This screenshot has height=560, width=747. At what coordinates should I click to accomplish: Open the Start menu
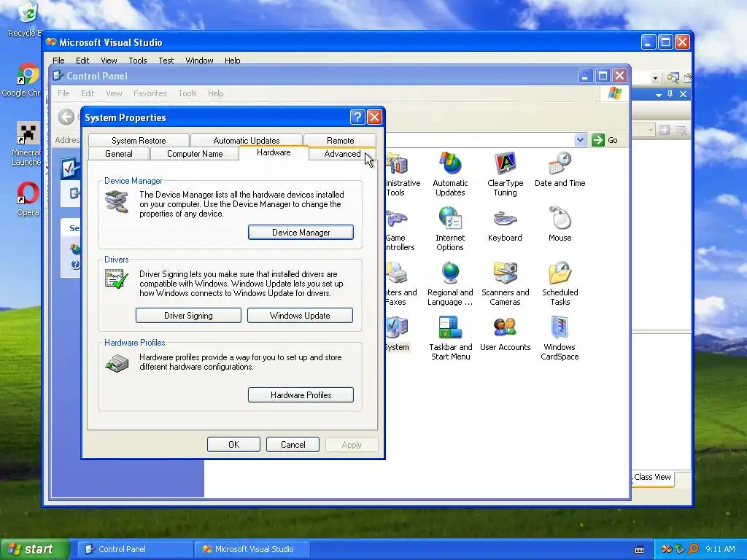[x=34, y=549]
